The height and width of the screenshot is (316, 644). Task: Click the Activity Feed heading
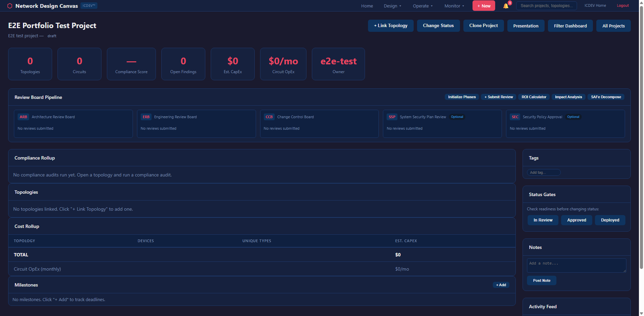[x=543, y=307]
